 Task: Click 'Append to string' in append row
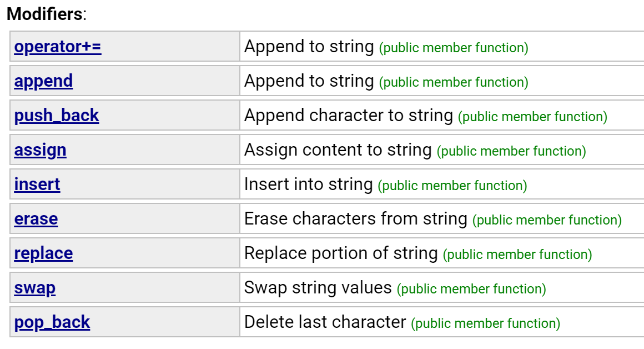tap(309, 81)
